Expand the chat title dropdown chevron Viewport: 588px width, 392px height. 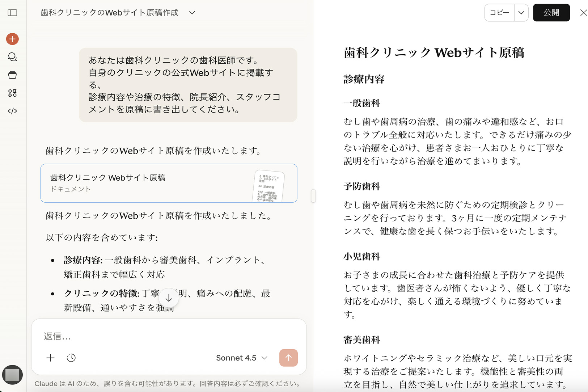coord(192,13)
